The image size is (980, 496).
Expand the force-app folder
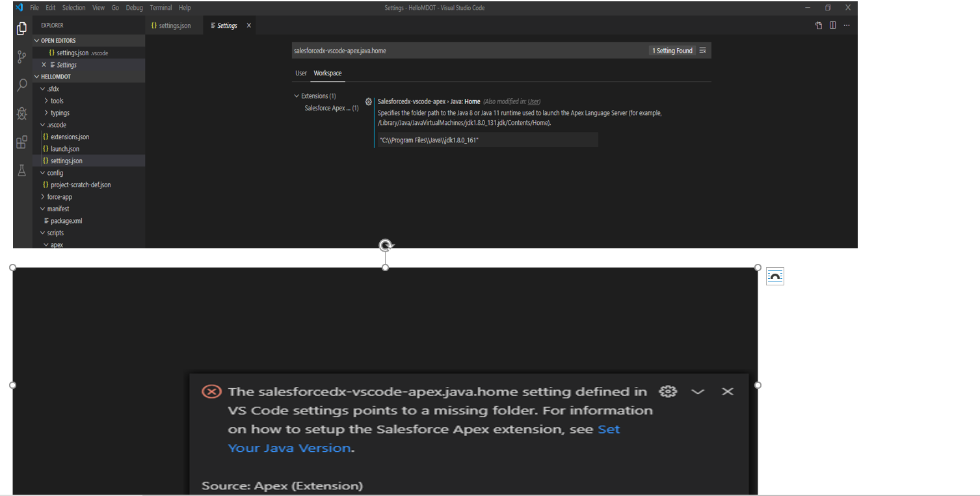pyautogui.click(x=59, y=196)
